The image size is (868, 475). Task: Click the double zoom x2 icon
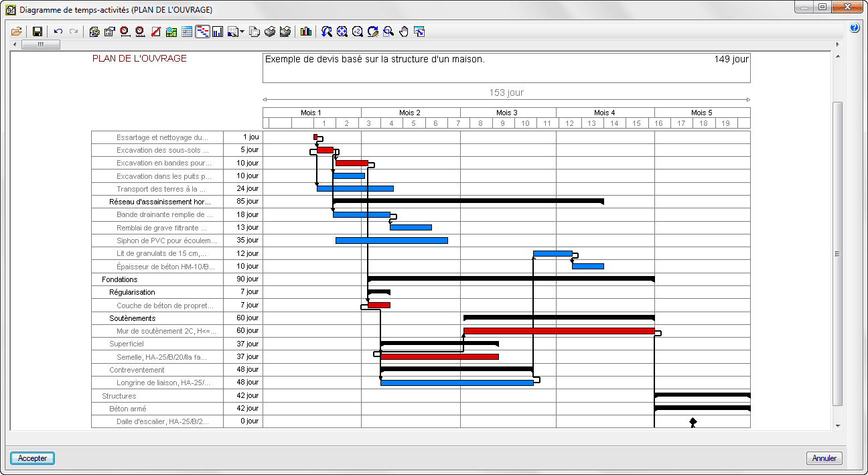(358, 31)
